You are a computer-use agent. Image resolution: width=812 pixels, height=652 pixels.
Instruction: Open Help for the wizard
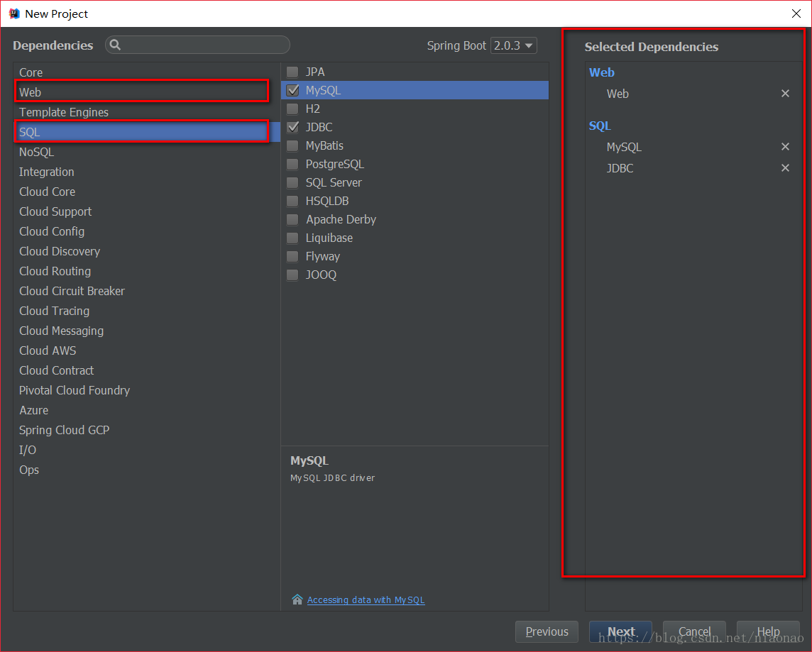768,631
